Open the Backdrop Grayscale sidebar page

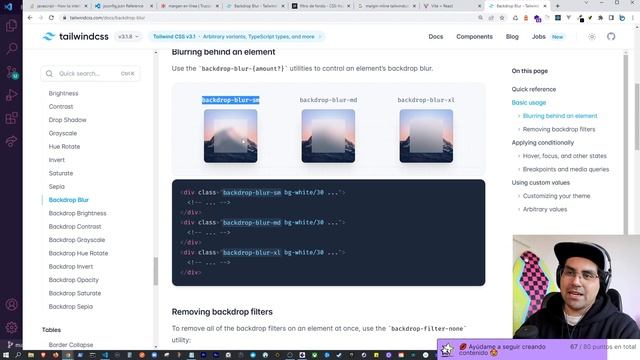(x=77, y=240)
